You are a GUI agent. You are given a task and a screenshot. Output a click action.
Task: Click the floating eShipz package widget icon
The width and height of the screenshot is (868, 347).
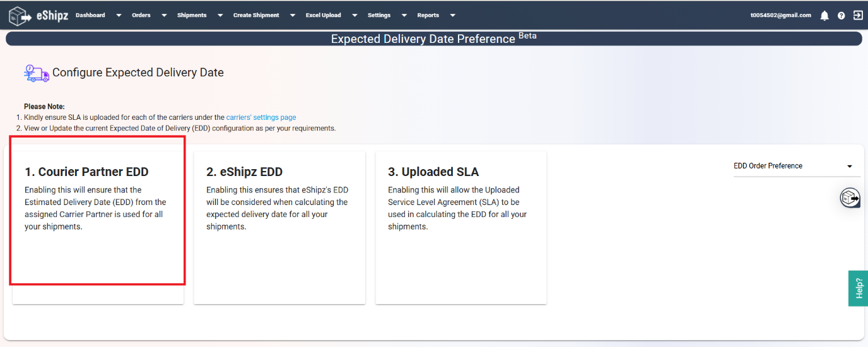(x=850, y=197)
